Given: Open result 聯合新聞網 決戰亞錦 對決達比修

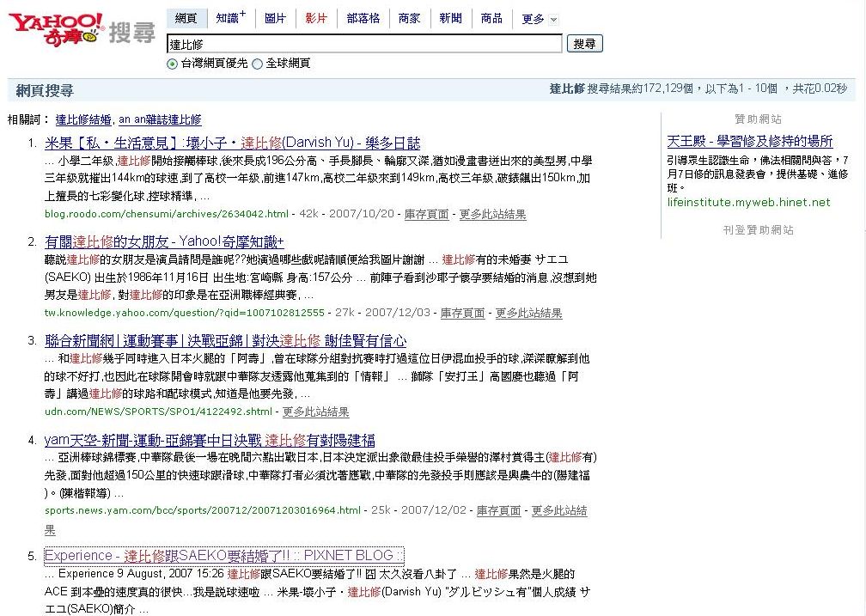Looking at the screenshot, I should 225,340.
